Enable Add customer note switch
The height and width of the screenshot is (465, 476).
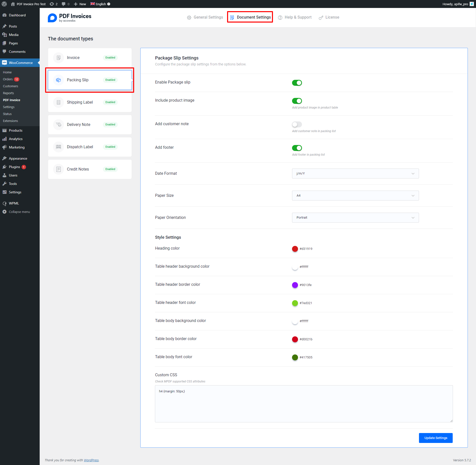pyautogui.click(x=297, y=124)
